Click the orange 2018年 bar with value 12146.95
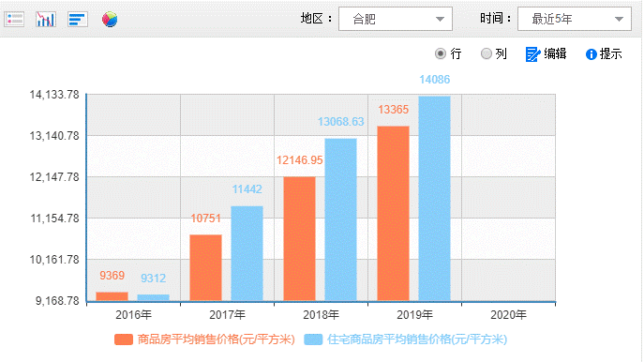 tap(299, 239)
